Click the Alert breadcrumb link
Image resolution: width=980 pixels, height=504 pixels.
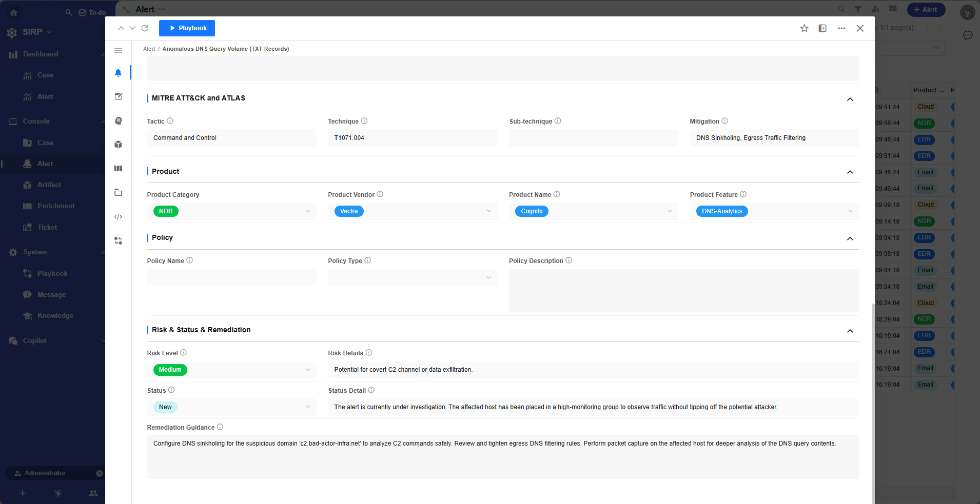coord(149,49)
